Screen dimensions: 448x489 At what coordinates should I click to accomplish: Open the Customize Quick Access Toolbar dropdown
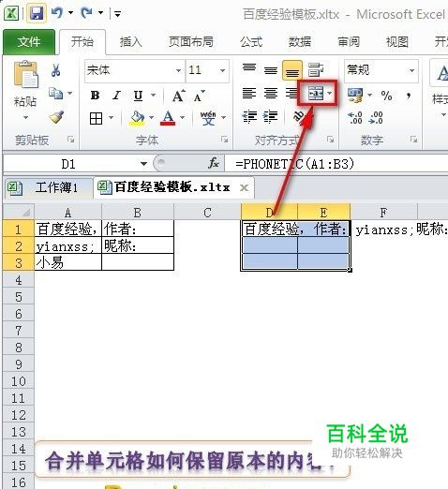pos(118,13)
